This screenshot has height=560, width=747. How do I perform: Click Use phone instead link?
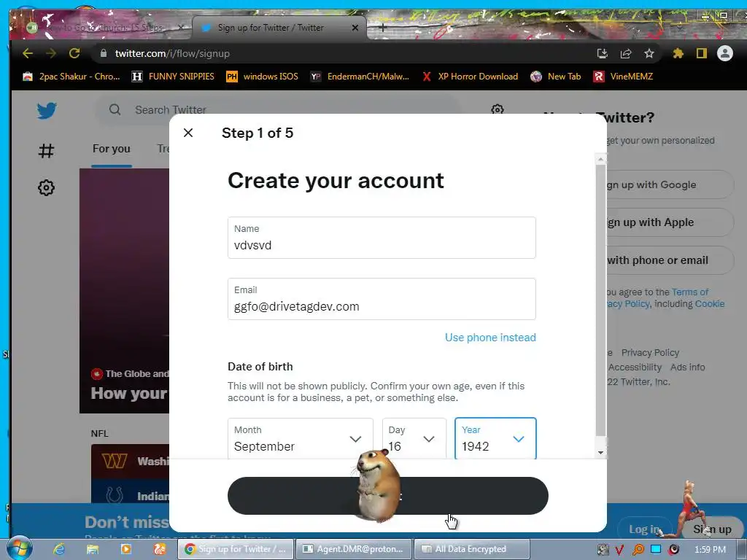[490, 337]
